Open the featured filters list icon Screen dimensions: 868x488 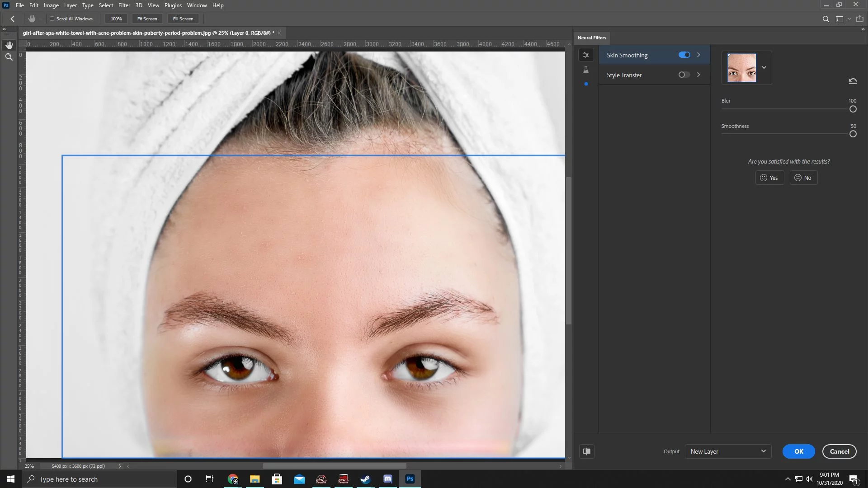tap(586, 55)
